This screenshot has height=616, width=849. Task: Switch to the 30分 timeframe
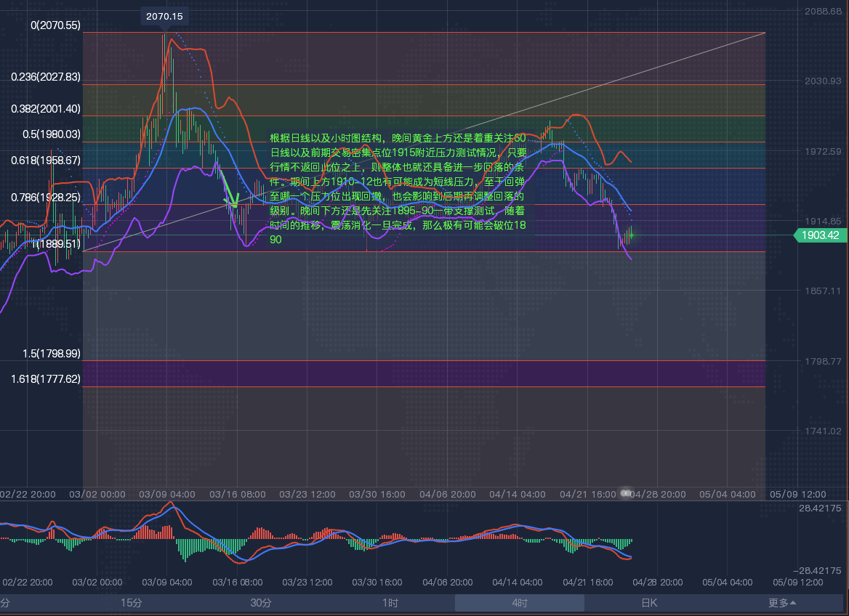click(261, 603)
